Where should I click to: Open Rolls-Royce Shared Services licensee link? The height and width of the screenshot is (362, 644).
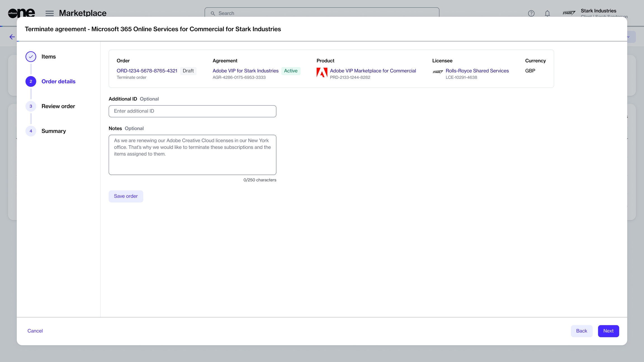click(477, 71)
